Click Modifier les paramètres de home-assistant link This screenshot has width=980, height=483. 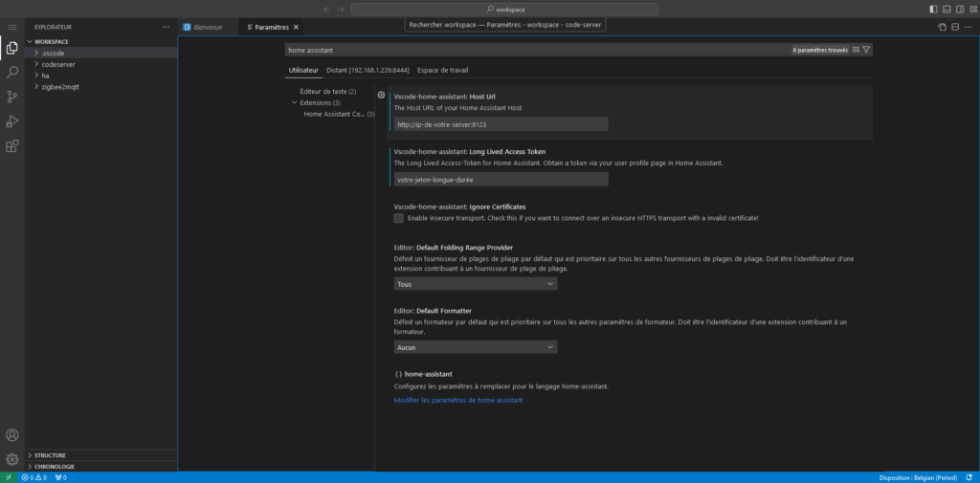tap(458, 400)
